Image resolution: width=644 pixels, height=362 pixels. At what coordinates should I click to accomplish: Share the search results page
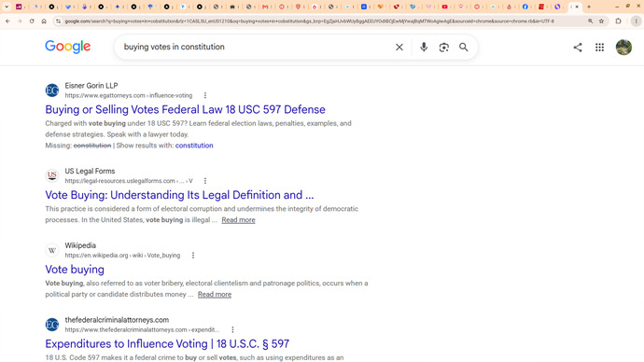(x=578, y=48)
